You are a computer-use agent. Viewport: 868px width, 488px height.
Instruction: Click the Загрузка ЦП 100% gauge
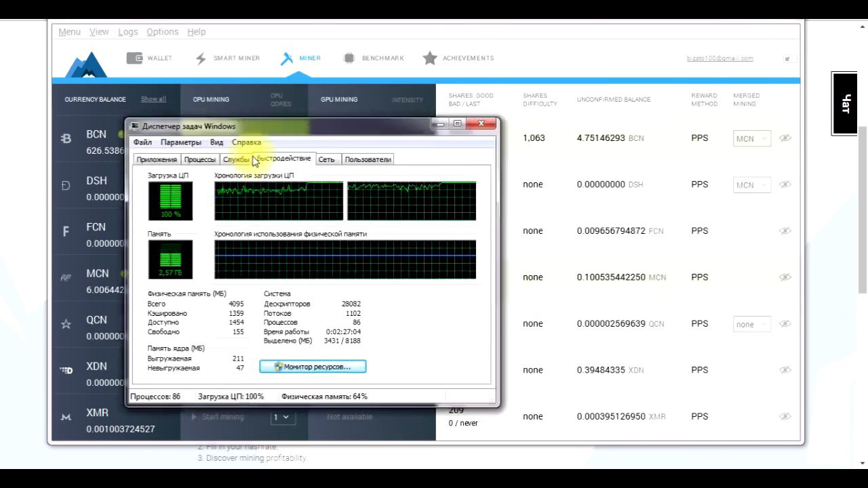click(x=170, y=201)
